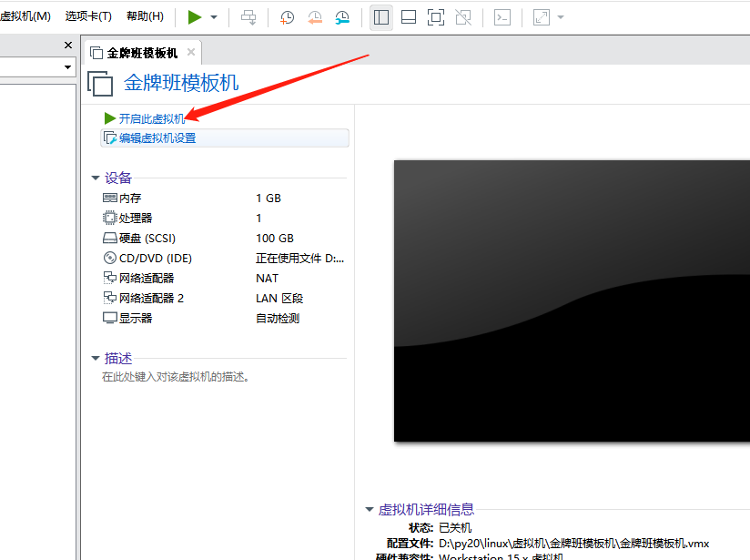Select the 金牌班模板机 tab
750x560 pixels.
click(x=143, y=53)
